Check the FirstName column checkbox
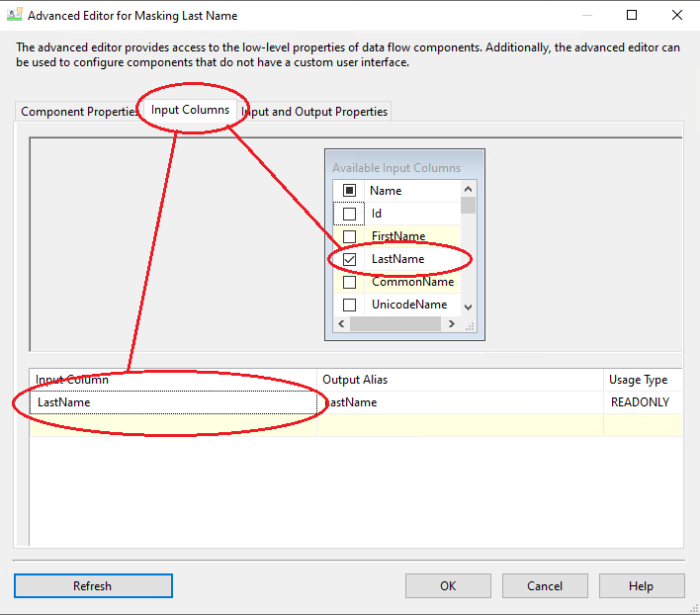The width and height of the screenshot is (700, 615). point(349,236)
